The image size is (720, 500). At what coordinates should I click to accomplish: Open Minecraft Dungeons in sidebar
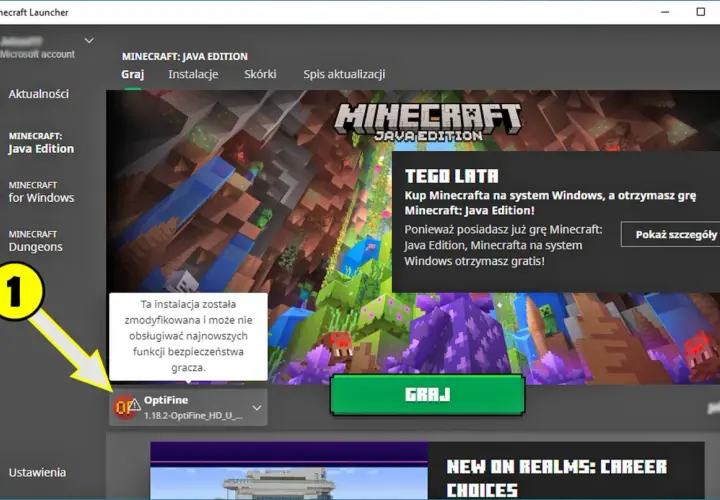(35, 241)
